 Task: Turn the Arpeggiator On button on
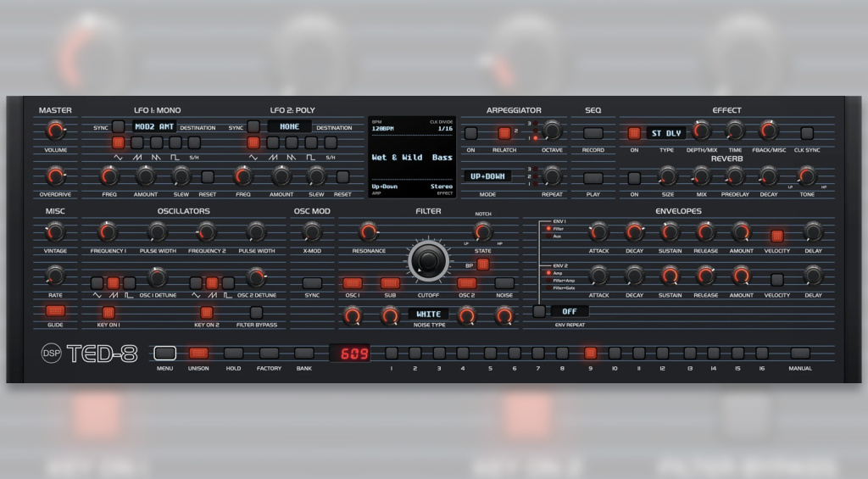coord(470,133)
